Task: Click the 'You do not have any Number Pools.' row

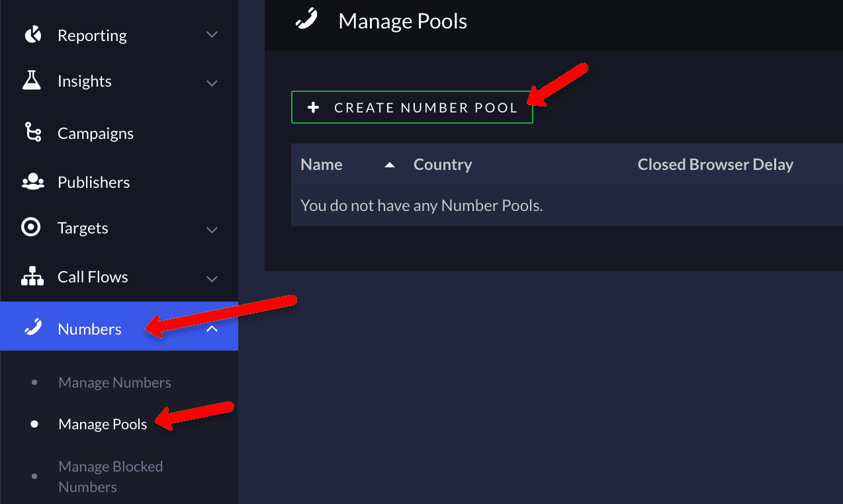Action: pyautogui.click(x=567, y=205)
